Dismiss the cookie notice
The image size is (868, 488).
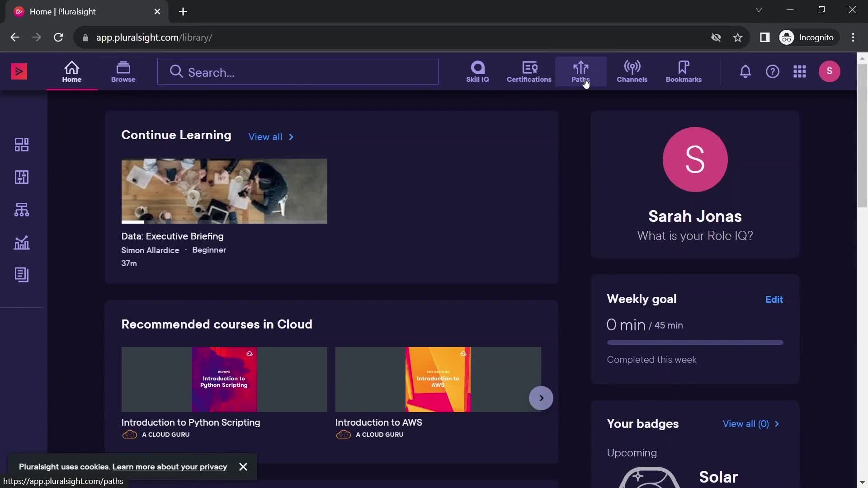(243, 467)
